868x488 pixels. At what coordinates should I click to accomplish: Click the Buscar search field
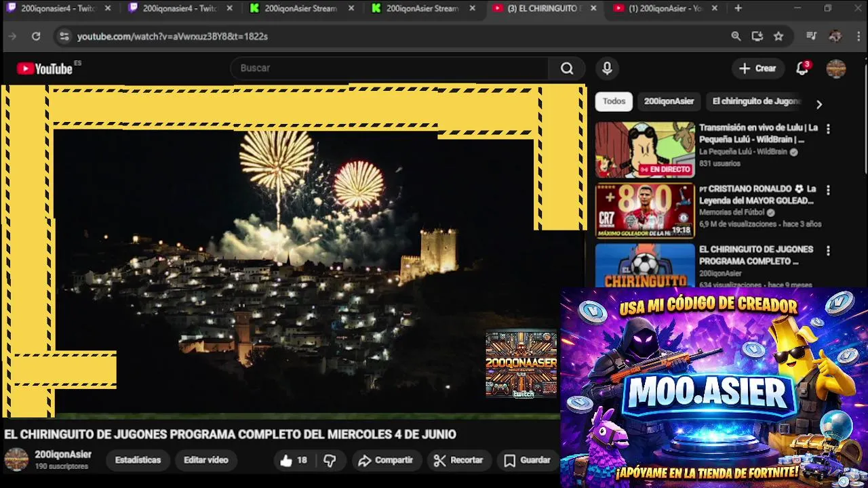pyautogui.click(x=390, y=68)
